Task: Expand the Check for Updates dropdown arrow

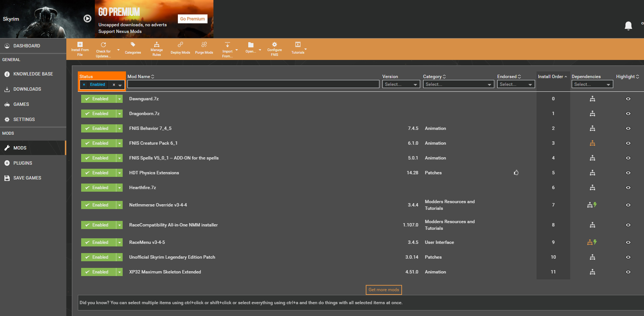Action: [118, 50]
